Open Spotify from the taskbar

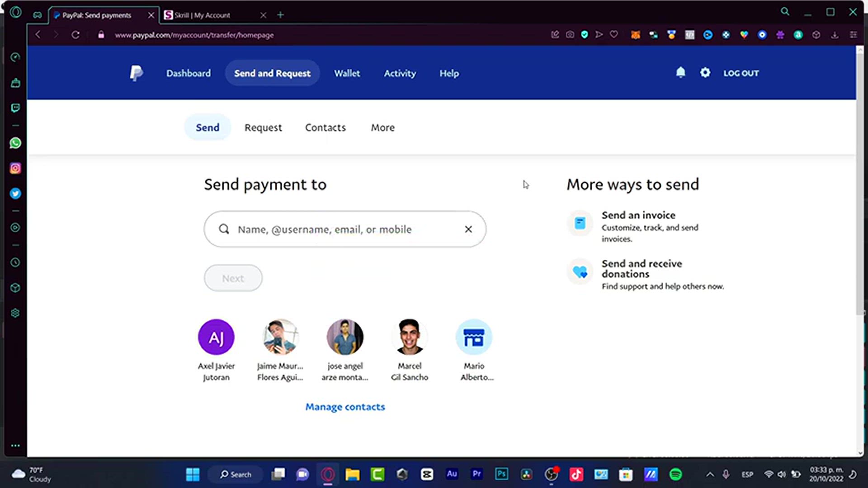675,474
